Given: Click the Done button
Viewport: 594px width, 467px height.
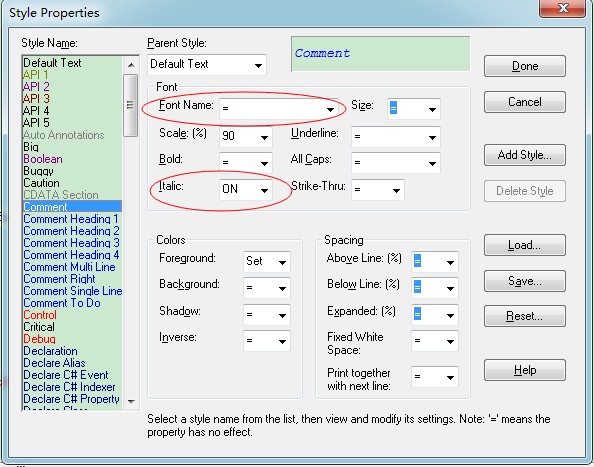Looking at the screenshot, I should click(525, 66).
